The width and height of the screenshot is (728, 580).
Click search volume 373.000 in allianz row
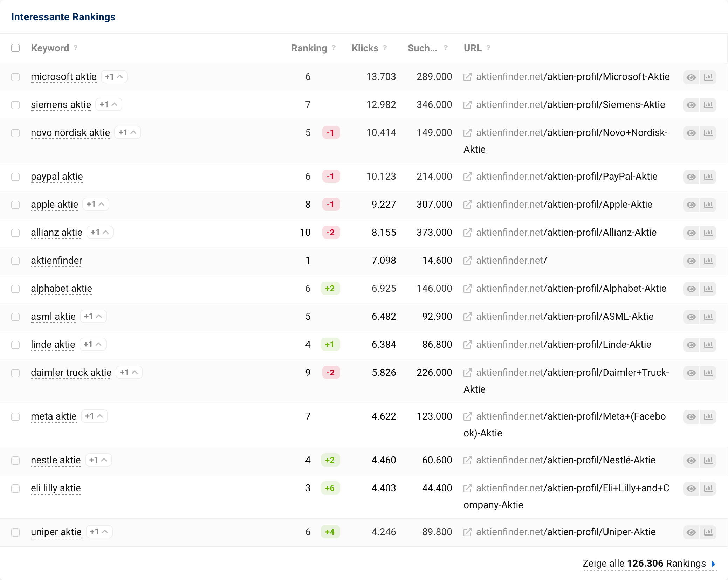(x=434, y=232)
